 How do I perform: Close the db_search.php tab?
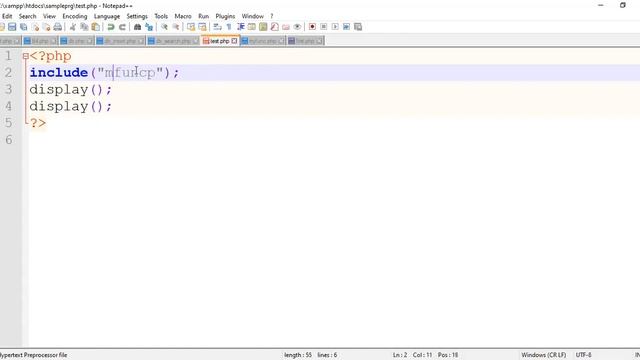(x=195, y=41)
